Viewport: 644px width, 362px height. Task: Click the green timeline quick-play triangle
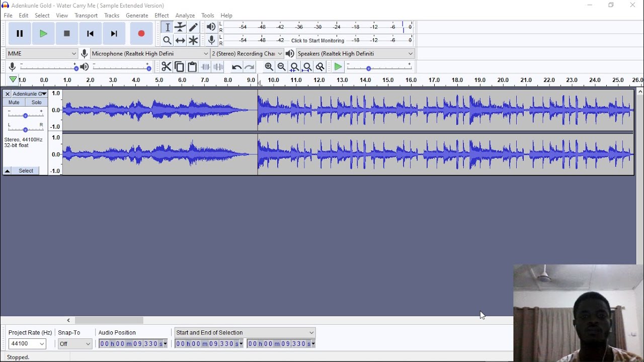pyautogui.click(x=13, y=79)
